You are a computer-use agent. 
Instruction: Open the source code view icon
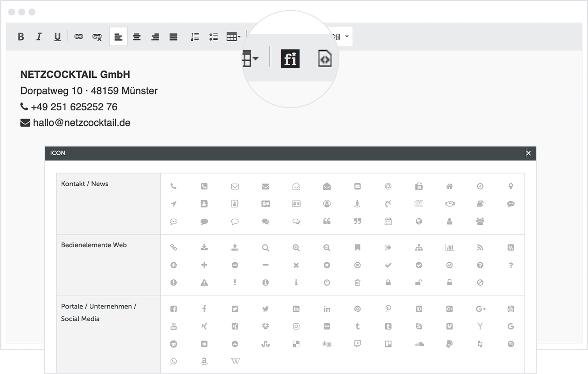[x=324, y=59]
